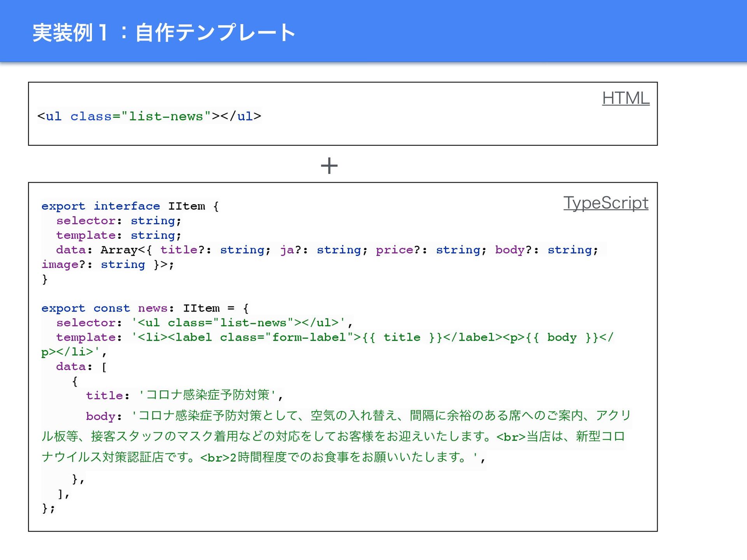Click the 'data: Array<{ title?: string' line
Viewport: 747px width, 560px height.
tap(327, 250)
